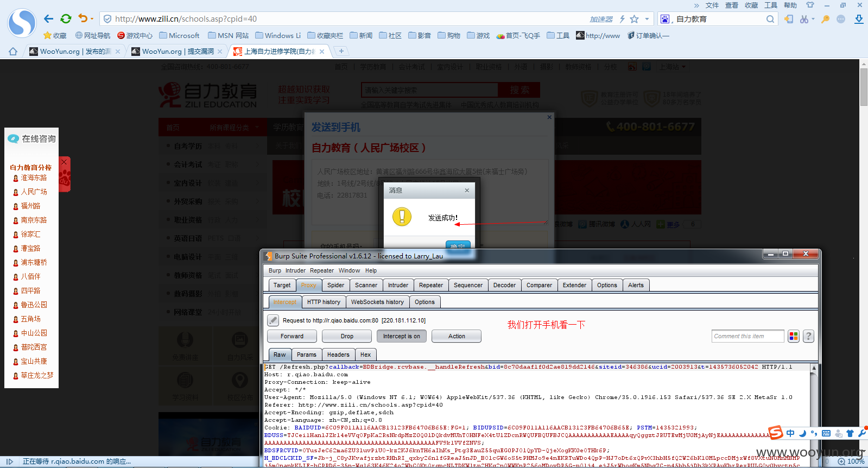Click the 徐家汇 campus link in the sidebar

tap(30, 234)
